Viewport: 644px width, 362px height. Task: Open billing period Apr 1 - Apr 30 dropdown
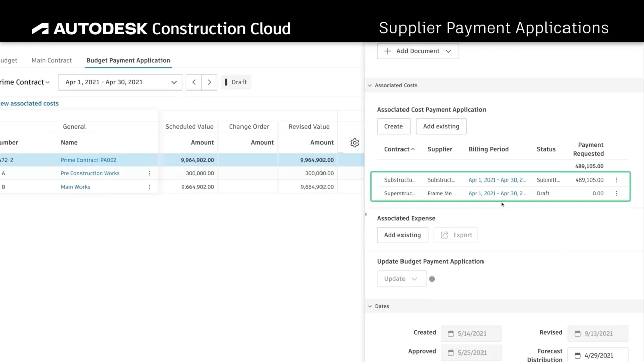pos(120,82)
